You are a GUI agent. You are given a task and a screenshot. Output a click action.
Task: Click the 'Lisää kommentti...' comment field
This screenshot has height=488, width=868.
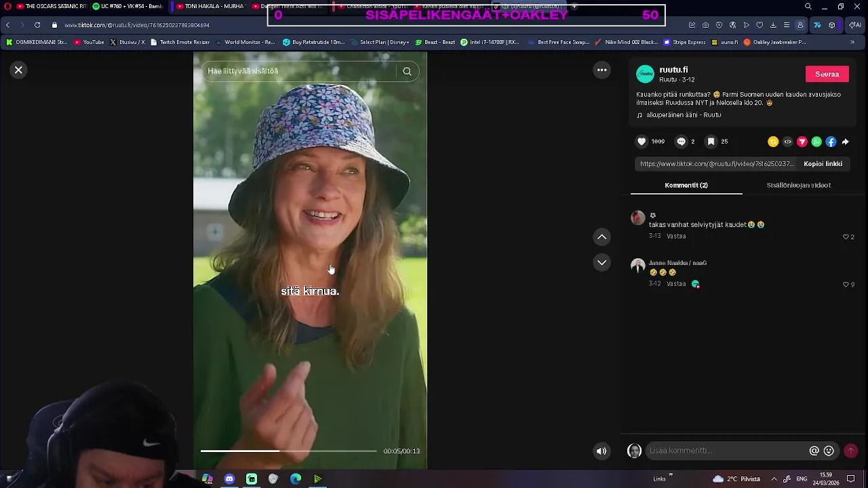coord(726,451)
